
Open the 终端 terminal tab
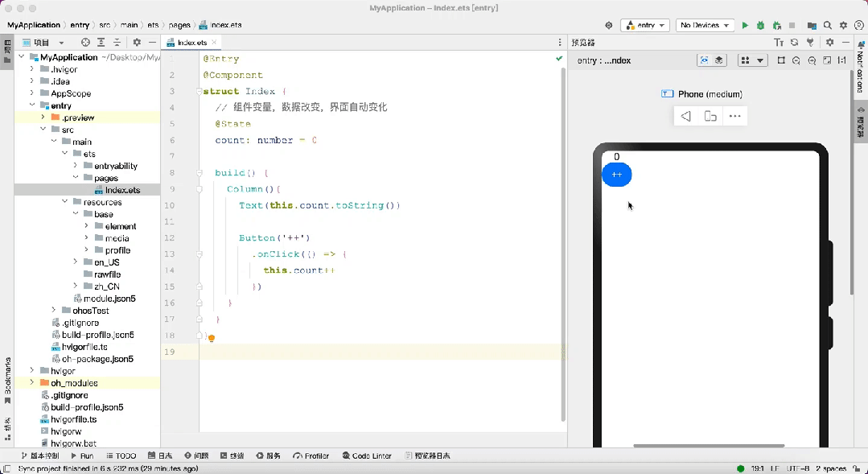pyautogui.click(x=232, y=455)
